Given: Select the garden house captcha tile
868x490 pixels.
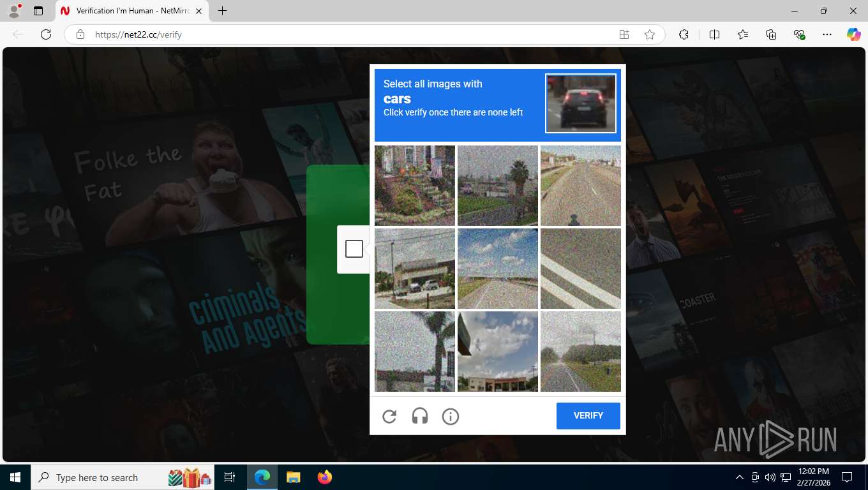Looking at the screenshot, I should point(415,186).
